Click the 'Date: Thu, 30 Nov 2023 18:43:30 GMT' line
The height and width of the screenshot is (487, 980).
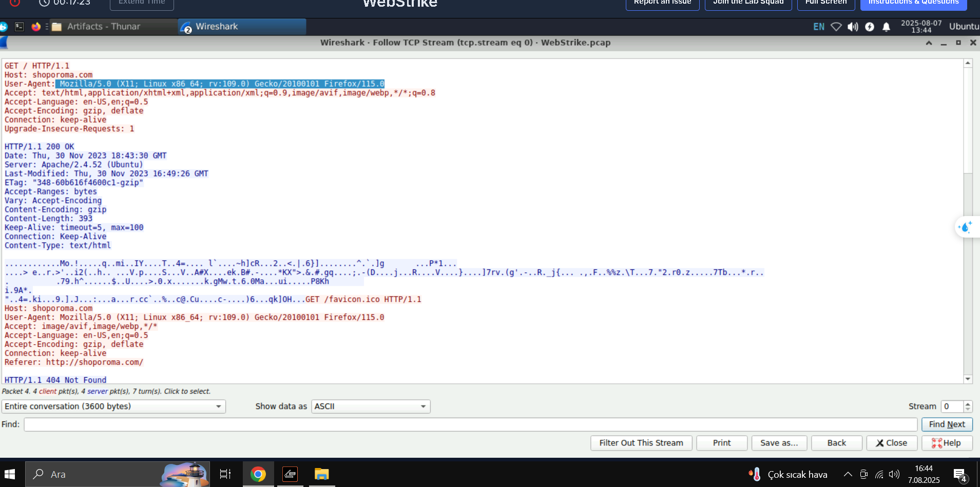[x=86, y=155]
